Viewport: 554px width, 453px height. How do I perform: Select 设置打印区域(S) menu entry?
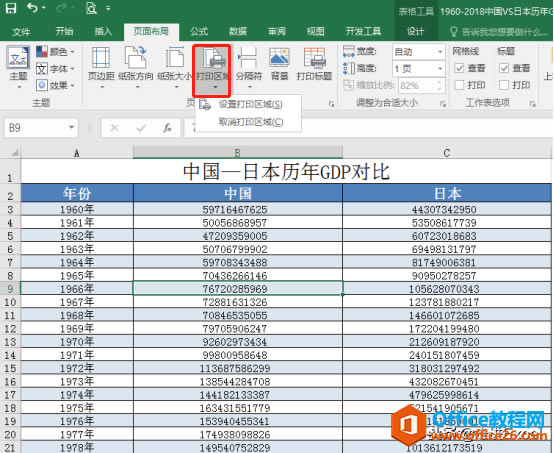point(248,104)
